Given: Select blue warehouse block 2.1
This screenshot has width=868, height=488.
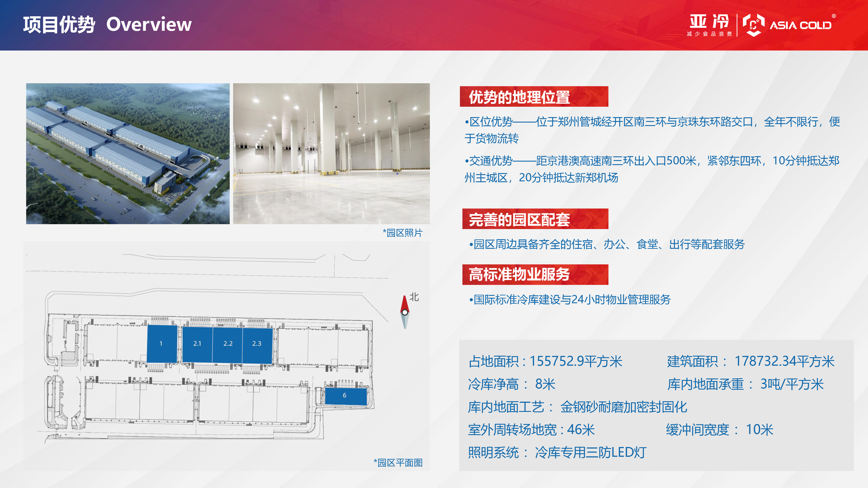Looking at the screenshot, I should tap(197, 344).
